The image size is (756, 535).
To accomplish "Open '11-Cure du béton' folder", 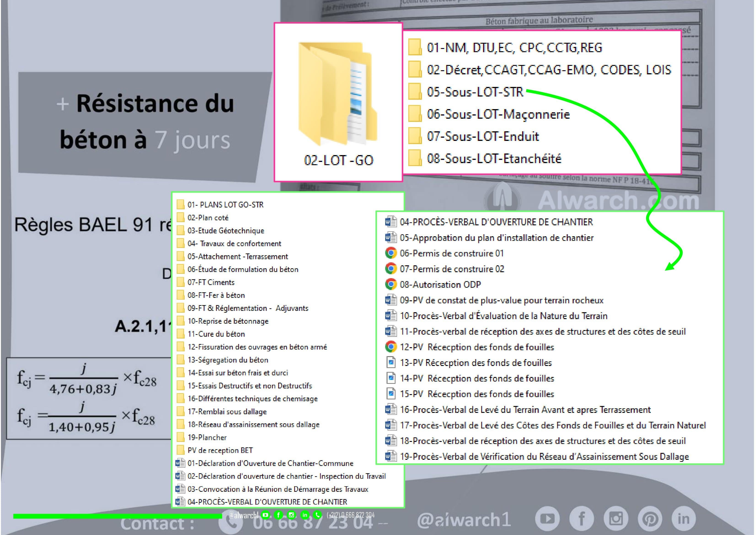I will coord(216,334).
